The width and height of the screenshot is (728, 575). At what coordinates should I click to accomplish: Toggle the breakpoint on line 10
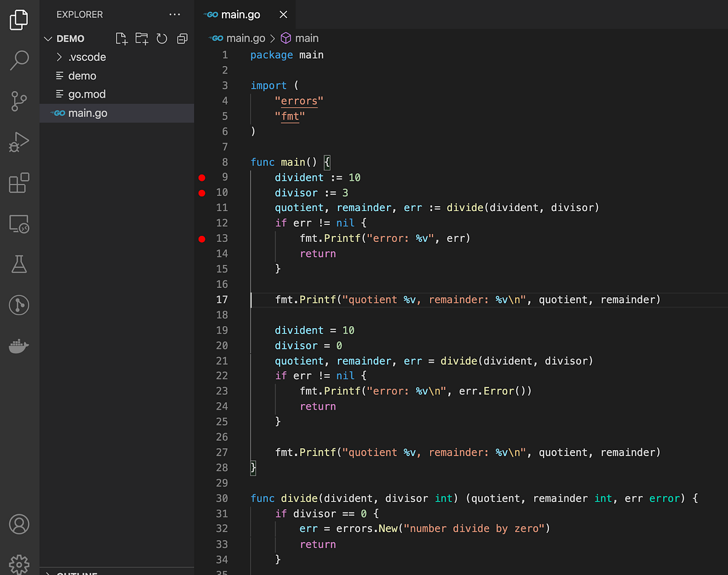click(201, 193)
